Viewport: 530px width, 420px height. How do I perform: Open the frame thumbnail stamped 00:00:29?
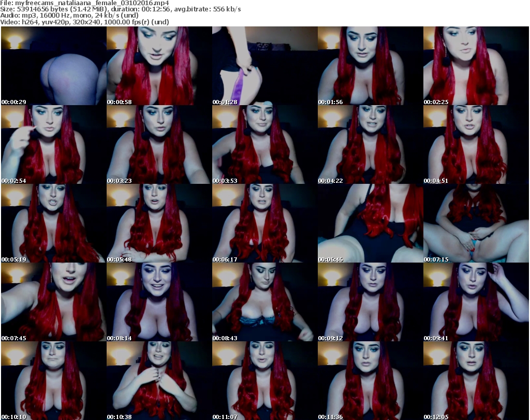click(54, 66)
